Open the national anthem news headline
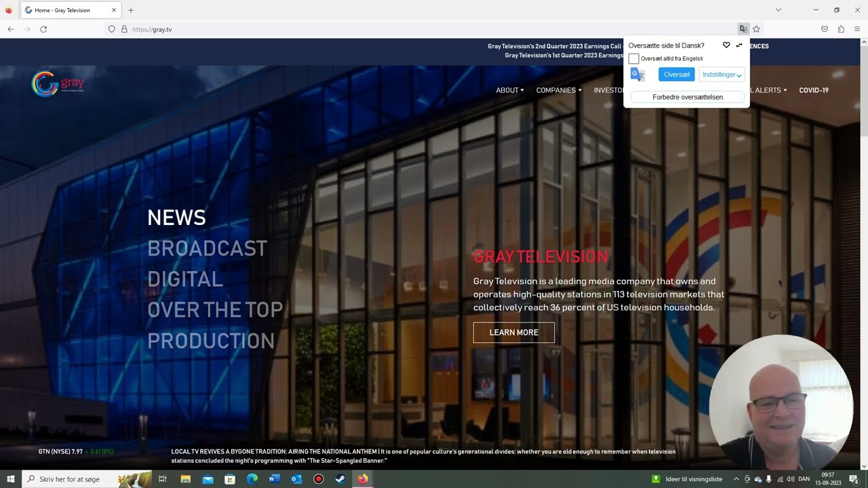The width and height of the screenshot is (868, 488). point(423,456)
